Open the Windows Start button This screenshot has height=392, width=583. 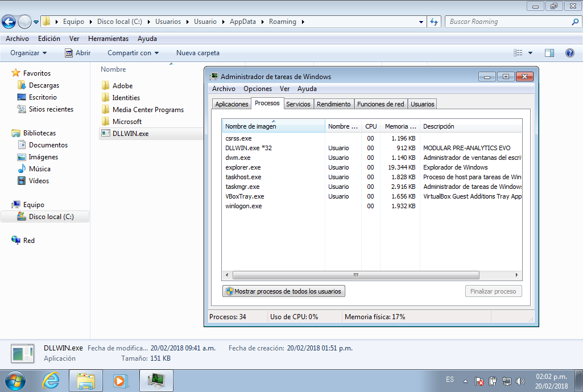pos(14,381)
